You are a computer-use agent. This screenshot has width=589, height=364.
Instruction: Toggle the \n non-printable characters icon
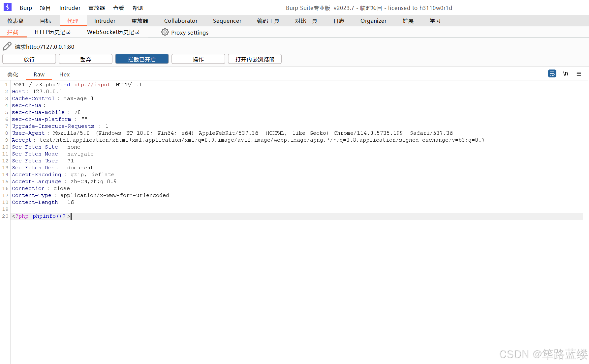coord(566,73)
